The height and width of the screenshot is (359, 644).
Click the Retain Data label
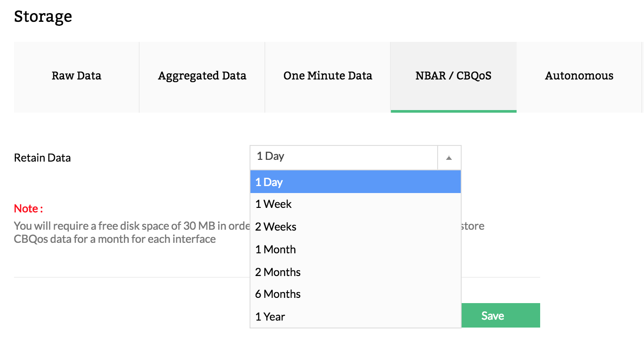point(42,158)
